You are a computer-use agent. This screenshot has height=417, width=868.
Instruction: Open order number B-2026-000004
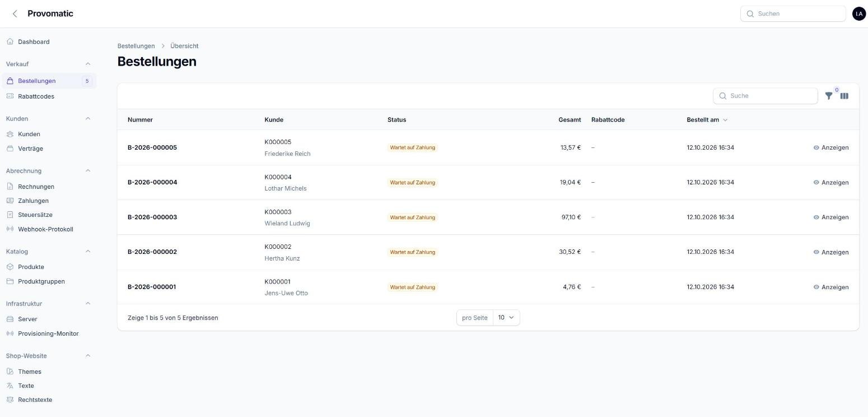152,182
